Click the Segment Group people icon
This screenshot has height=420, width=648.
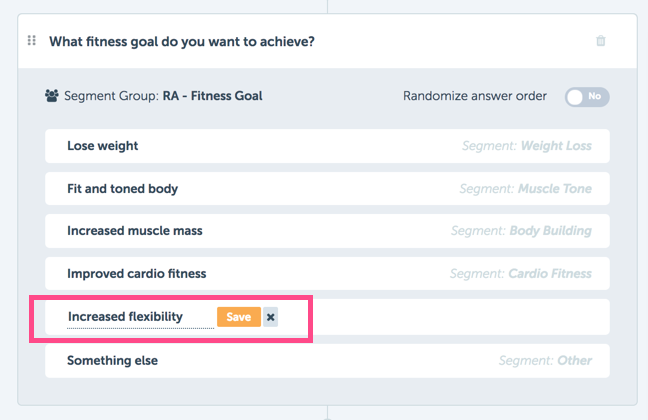click(x=52, y=96)
